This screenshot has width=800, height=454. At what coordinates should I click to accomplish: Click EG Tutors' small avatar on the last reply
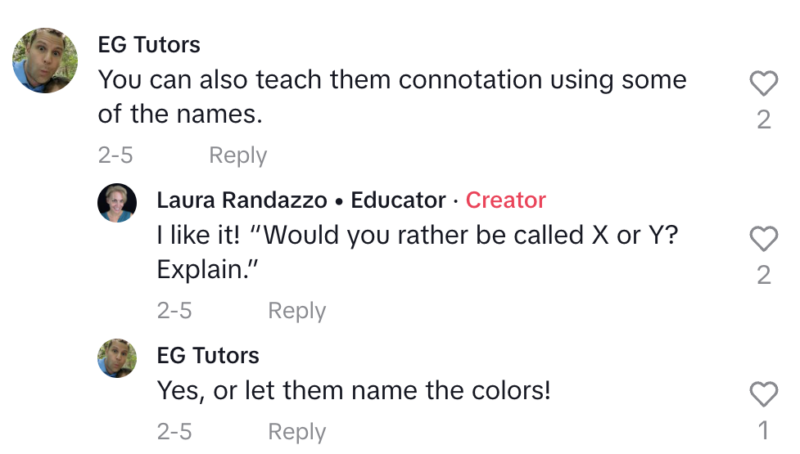click(116, 357)
